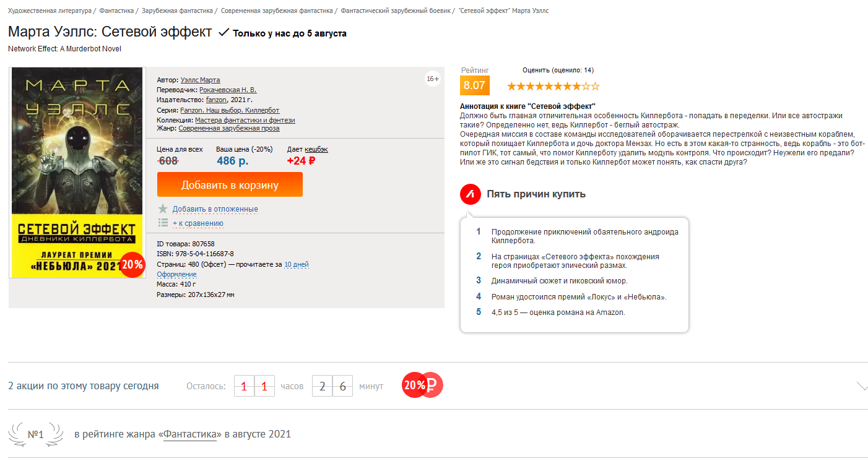The height and width of the screenshot is (461, 868).
Task: Click the red "Пять причин купить" logo icon
Action: click(x=471, y=194)
